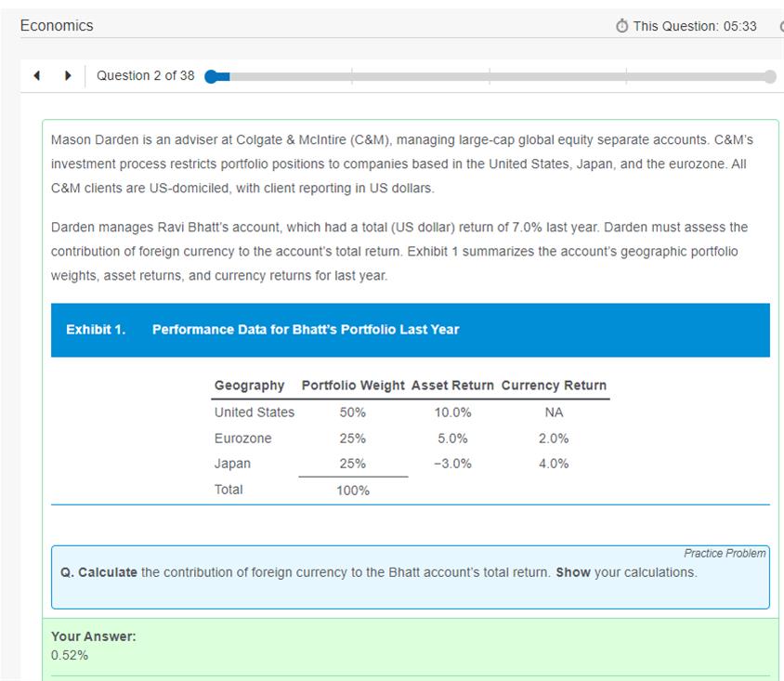Click the United States asset return 10.0%
Screen dimensions: 784x681
[452, 413]
